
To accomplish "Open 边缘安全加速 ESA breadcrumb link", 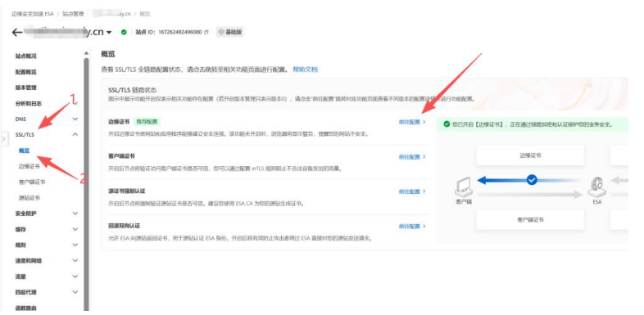I will click(x=33, y=14).
